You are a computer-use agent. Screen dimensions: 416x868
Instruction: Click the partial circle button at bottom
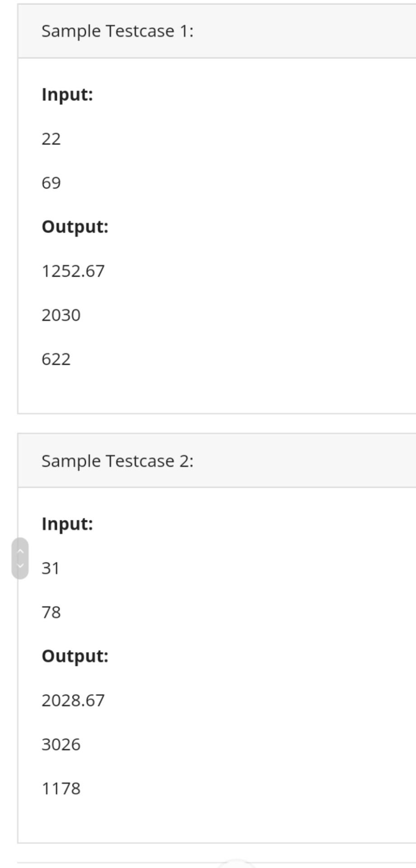pyautogui.click(x=237, y=863)
